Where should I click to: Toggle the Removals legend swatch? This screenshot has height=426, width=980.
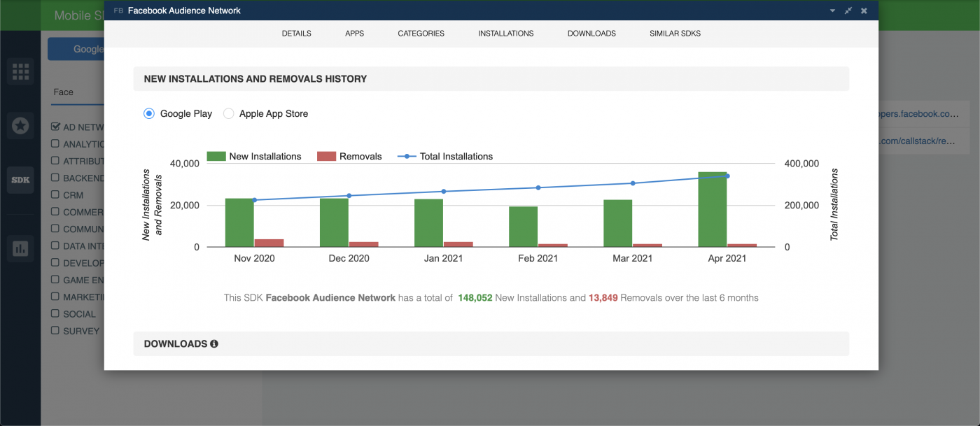pyautogui.click(x=327, y=157)
